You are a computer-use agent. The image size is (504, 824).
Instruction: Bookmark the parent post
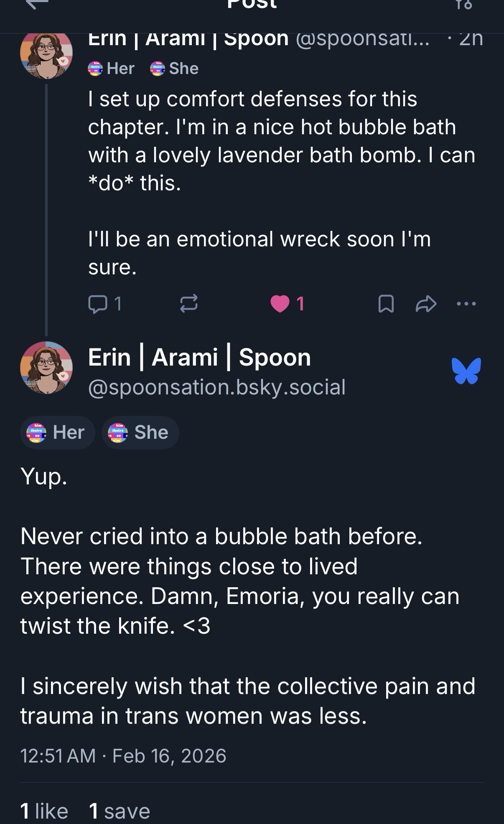[x=386, y=304]
